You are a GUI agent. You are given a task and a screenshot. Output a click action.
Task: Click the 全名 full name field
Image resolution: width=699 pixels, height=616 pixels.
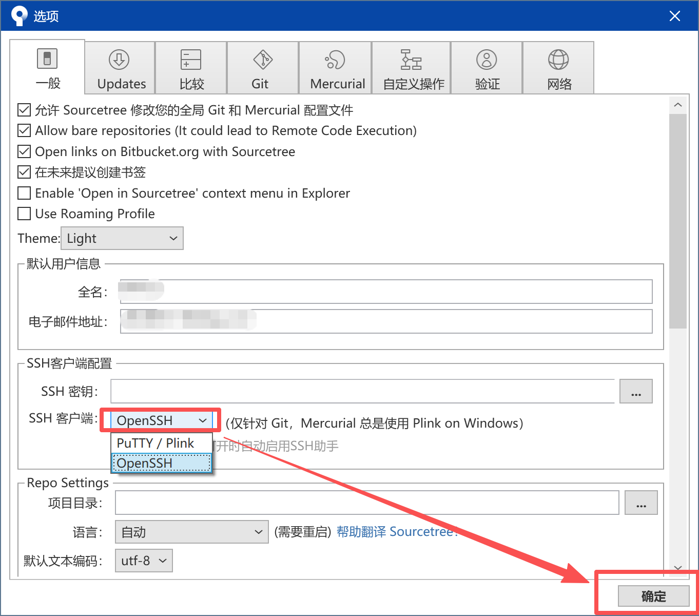point(386,292)
